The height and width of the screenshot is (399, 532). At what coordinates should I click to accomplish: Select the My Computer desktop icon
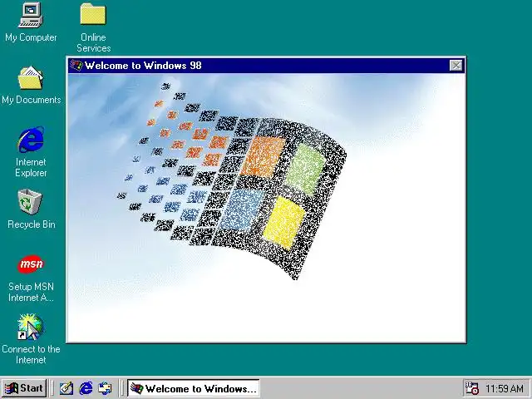31,15
